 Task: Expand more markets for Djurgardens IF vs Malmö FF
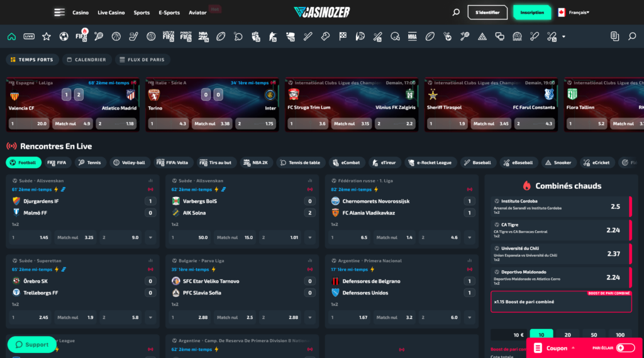coord(150,238)
